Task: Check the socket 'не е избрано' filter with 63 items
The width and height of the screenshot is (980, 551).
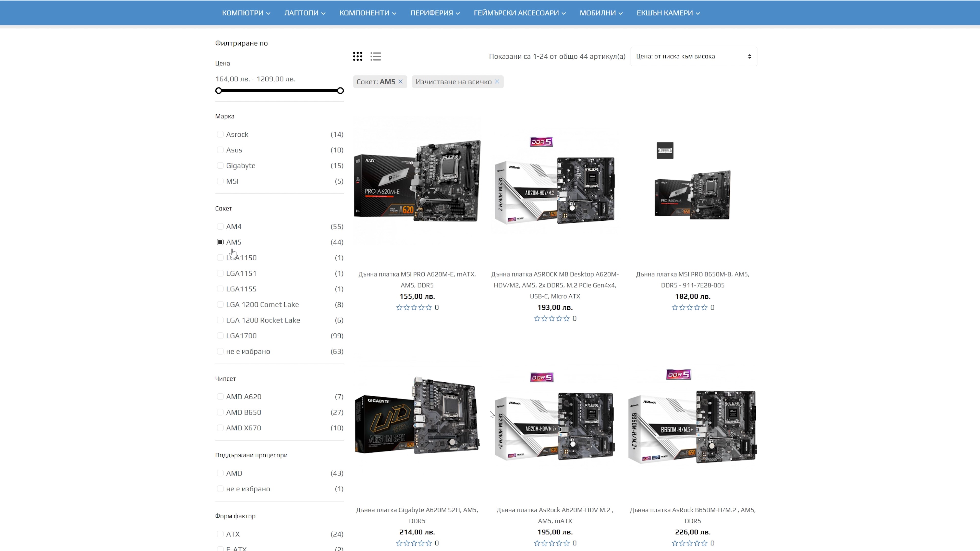Action: coord(220,351)
